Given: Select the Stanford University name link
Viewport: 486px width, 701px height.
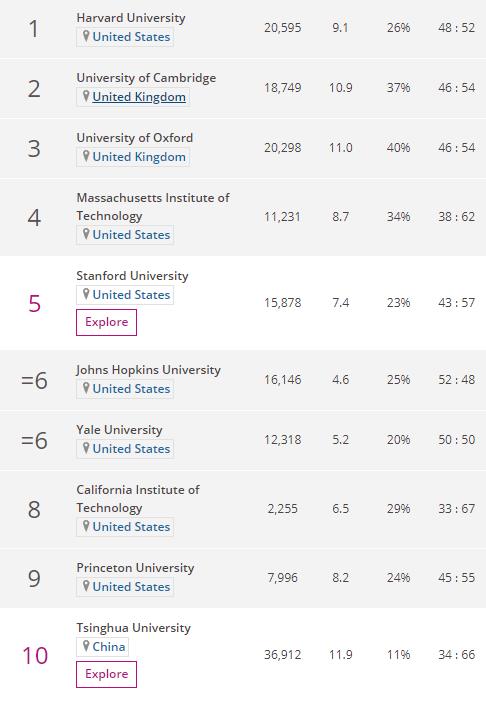Looking at the screenshot, I should (x=132, y=276).
